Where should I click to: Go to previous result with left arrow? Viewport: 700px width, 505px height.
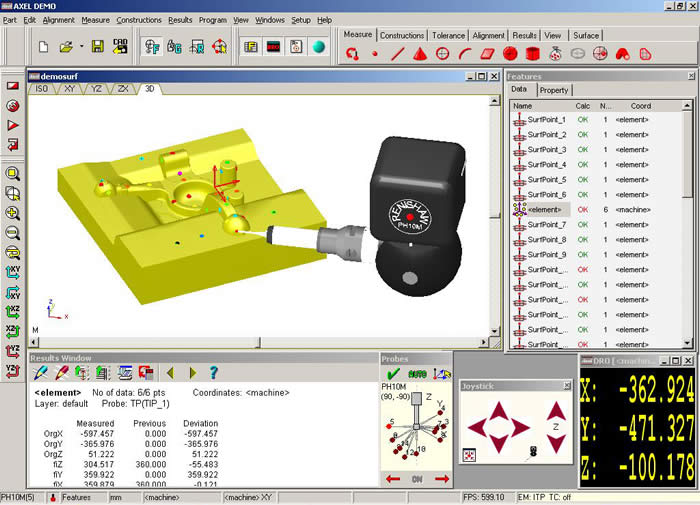[170, 372]
